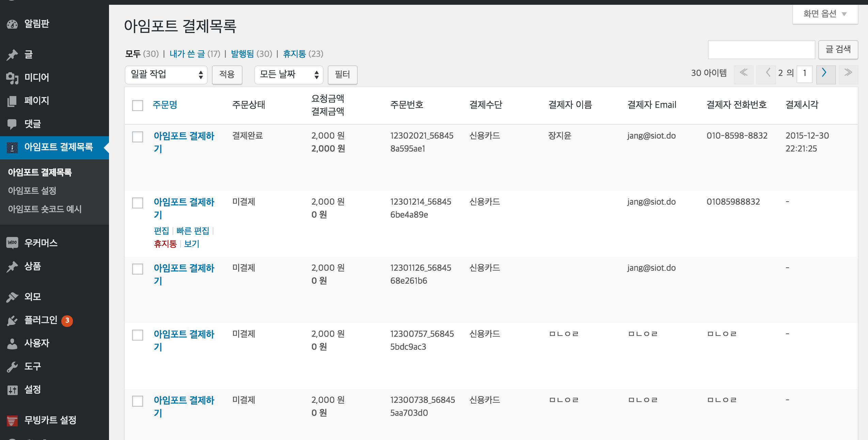The width and height of the screenshot is (868, 440).
Task: Click the 댓글 comment bubble icon
Action: pyautogui.click(x=12, y=124)
